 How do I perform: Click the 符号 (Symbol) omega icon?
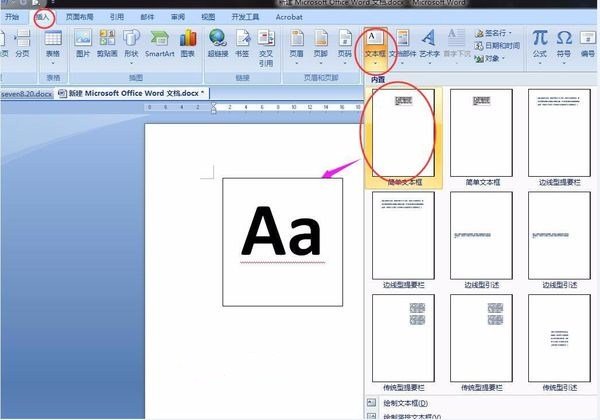tap(564, 42)
